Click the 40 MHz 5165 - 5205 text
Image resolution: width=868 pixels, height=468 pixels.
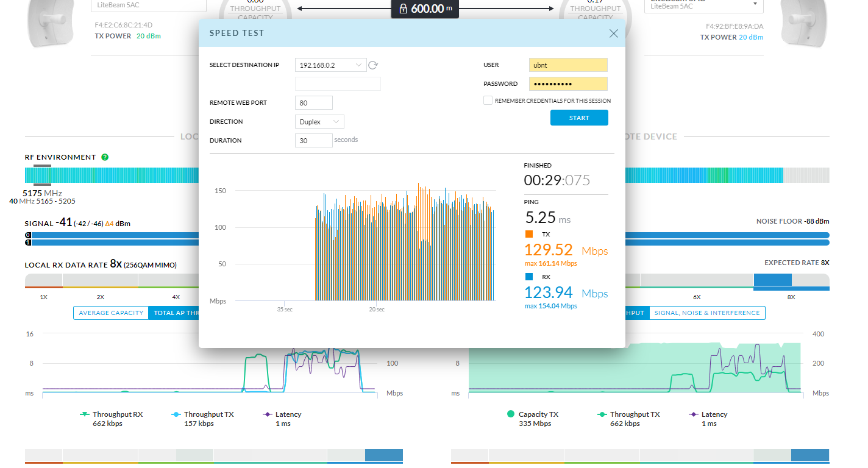tap(43, 201)
